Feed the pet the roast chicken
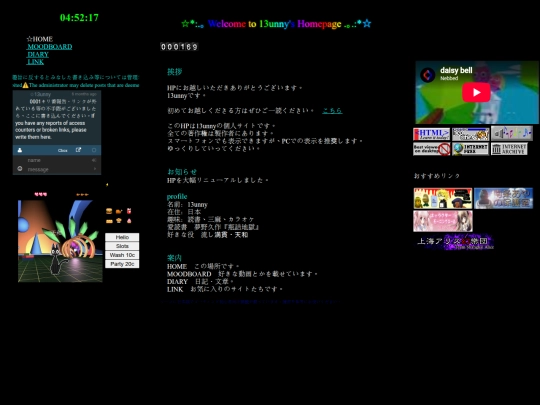The height and width of the screenshot is (405, 540). coord(119,211)
